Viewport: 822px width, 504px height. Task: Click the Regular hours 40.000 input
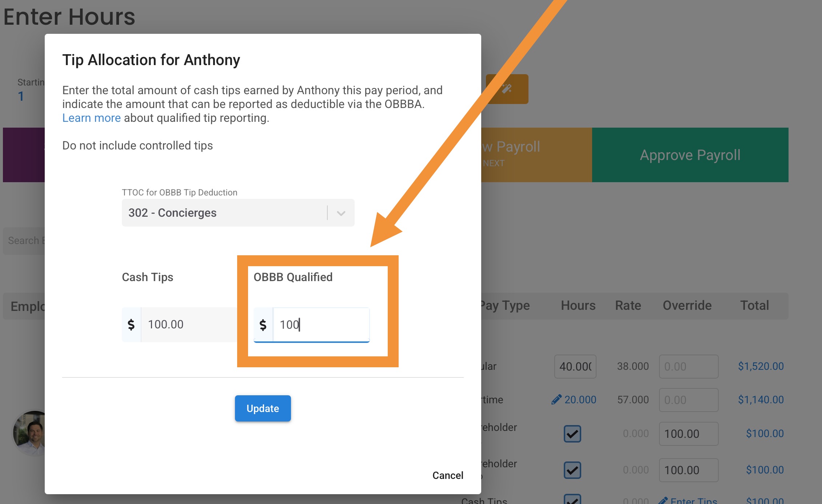[x=575, y=366]
